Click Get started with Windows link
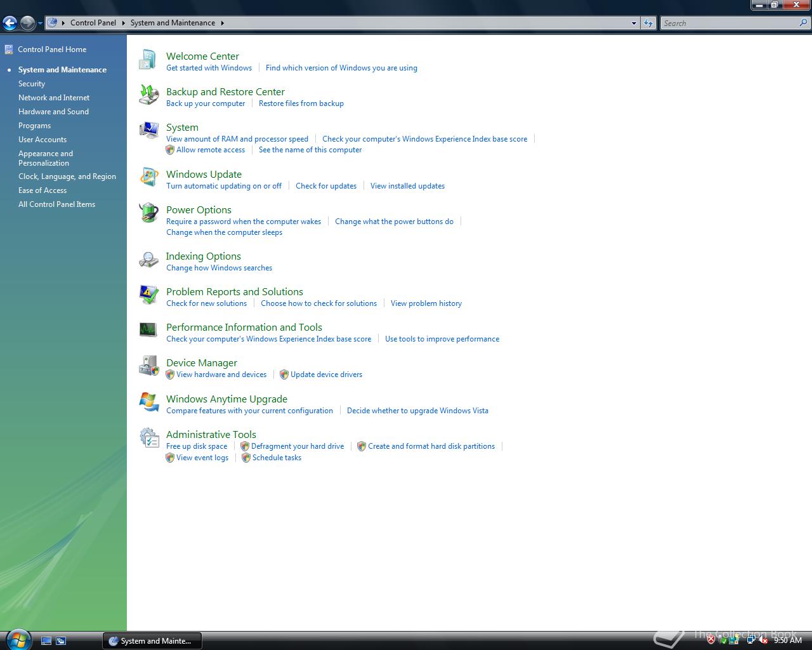This screenshot has height=650, width=812. 209,68
